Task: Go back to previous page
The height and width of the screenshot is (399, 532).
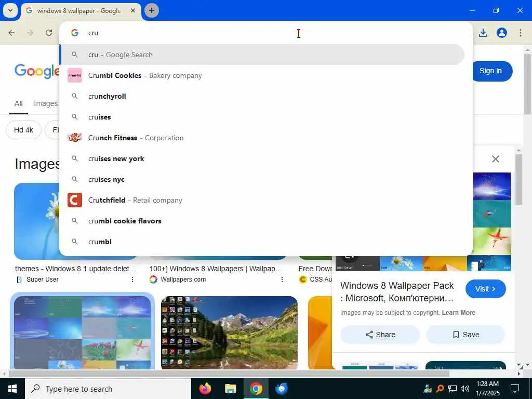Action: (11, 33)
